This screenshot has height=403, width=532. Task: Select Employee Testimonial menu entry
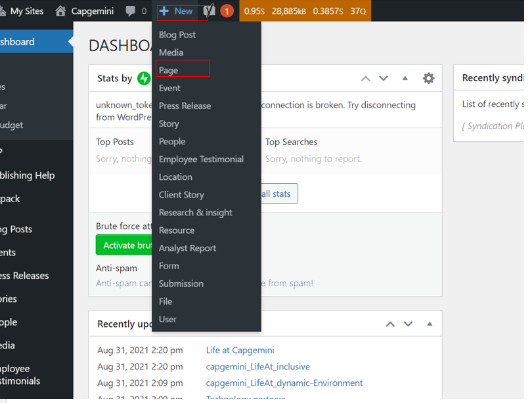click(201, 159)
